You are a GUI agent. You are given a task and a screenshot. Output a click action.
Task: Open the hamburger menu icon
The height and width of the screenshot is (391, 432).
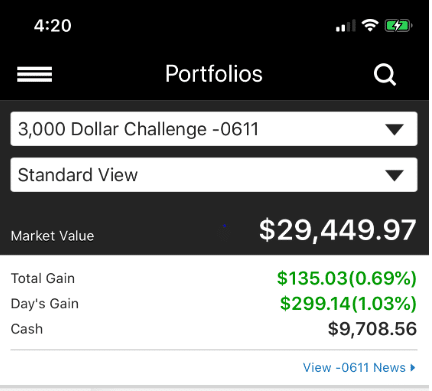35,74
